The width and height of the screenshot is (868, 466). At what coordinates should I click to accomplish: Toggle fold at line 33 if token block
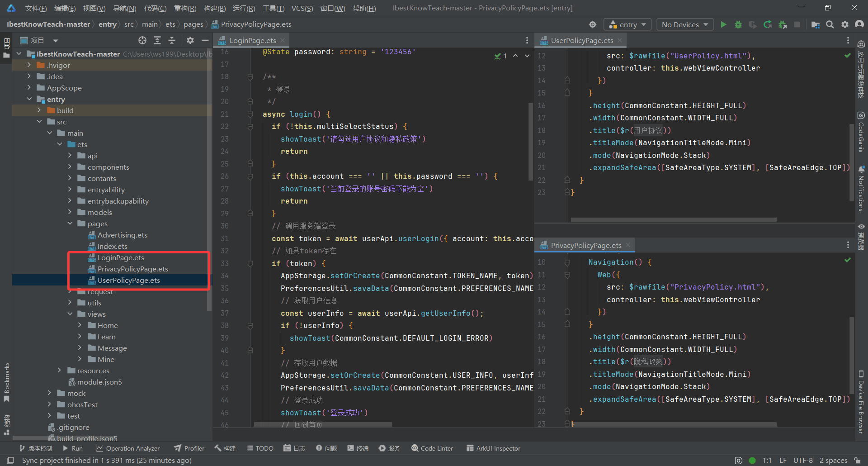[x=250, y=263]
